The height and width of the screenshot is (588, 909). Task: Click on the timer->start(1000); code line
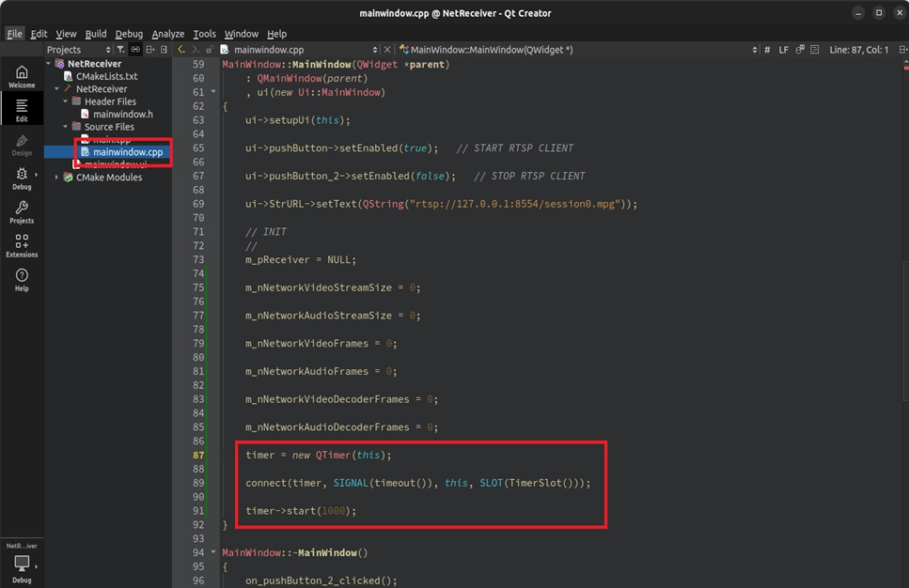coord(300,510)
